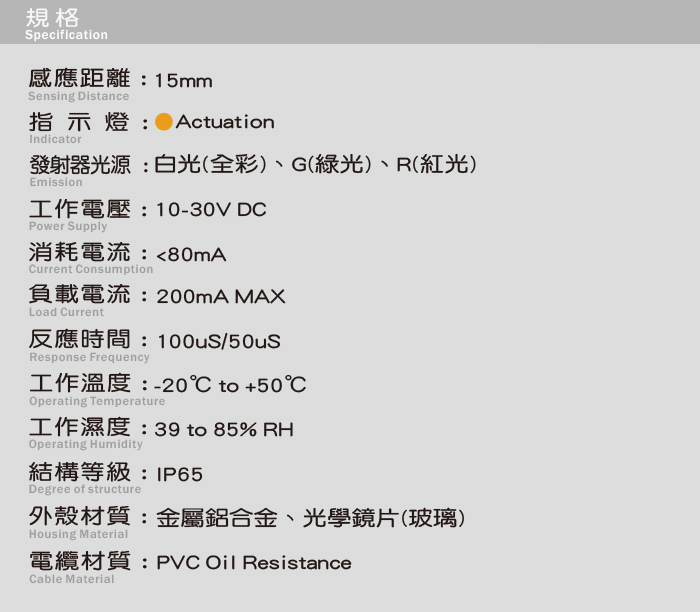Screen dimensions: 700x612
Task: Click the IP65 structure grade value
Action: [179, 474]
